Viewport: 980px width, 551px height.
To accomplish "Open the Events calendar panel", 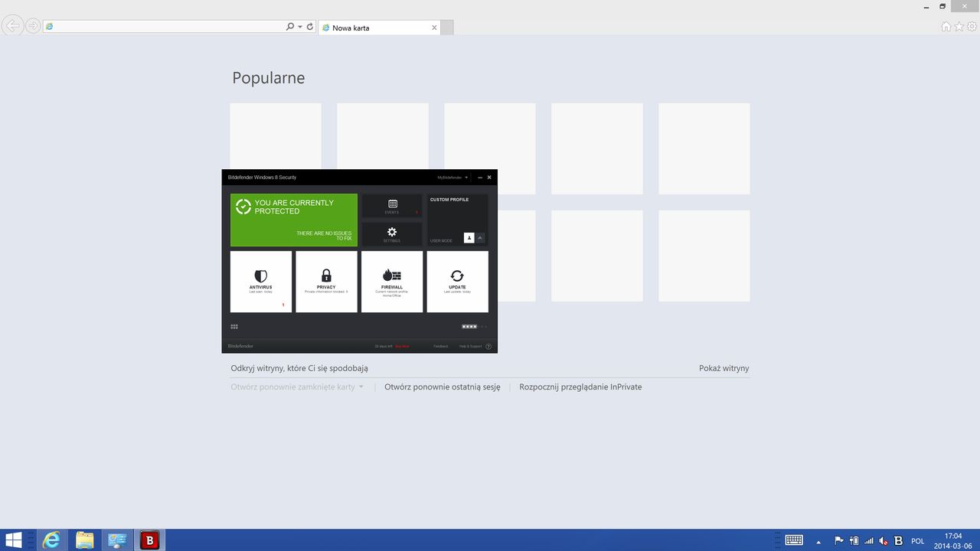I will click(392, 206).
